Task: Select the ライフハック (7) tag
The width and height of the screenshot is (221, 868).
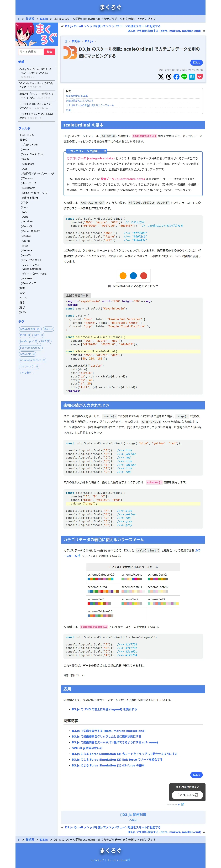Action: tap(29, 366)
